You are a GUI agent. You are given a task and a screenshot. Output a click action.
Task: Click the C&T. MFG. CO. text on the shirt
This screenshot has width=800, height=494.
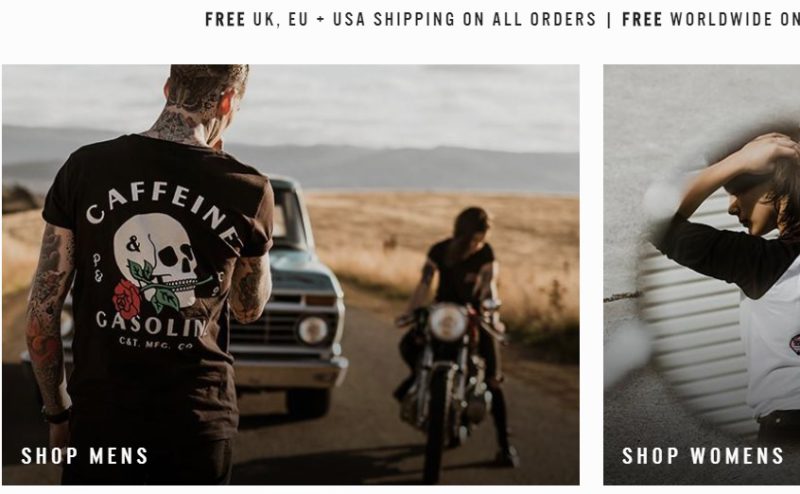pyautogui.click(x=156, y=343)
